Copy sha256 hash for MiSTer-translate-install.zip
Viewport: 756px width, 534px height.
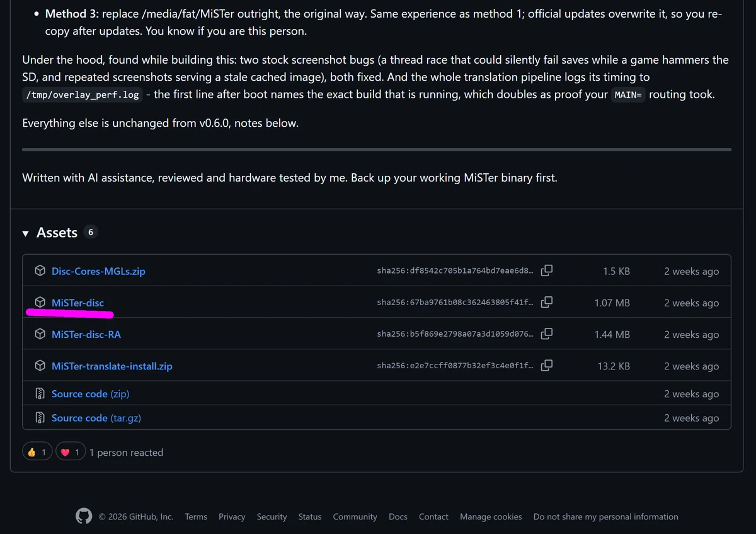(547, 365)
